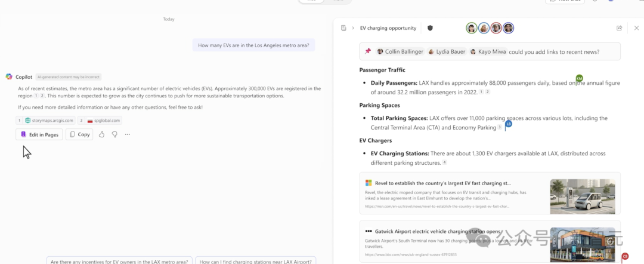This screenshot has height=264, width=644.
Task: Open citation 1 after 'passengers in 2022'
Action: (x=481, y=92)
